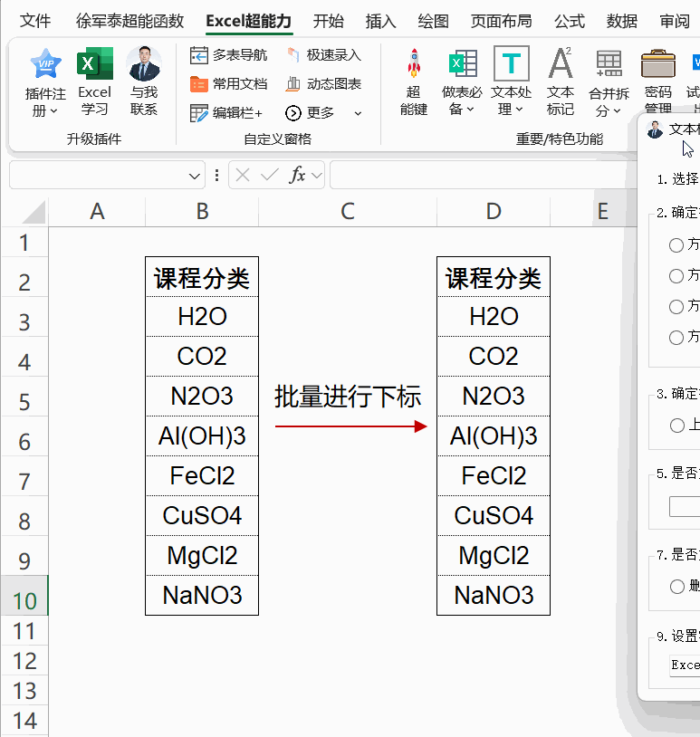Select column B header
Image resolution: width=700 pixels, height=737 pixels.
202,212
